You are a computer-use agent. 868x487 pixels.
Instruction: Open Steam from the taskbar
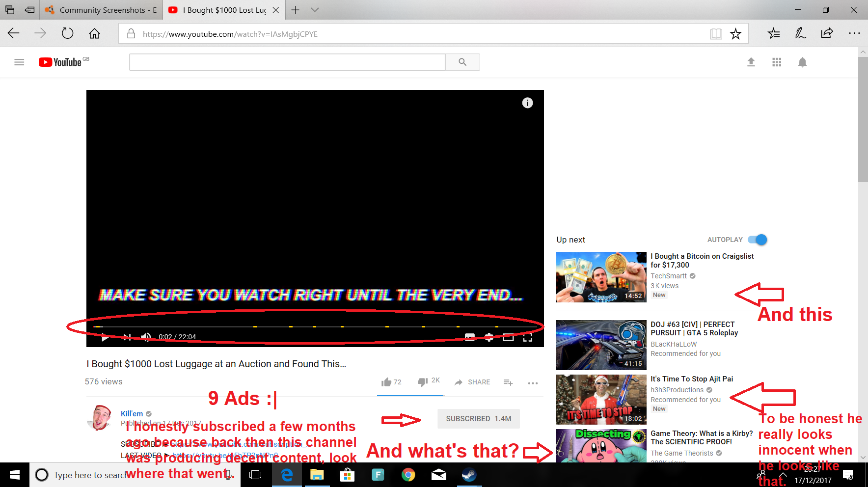(469, 475)
